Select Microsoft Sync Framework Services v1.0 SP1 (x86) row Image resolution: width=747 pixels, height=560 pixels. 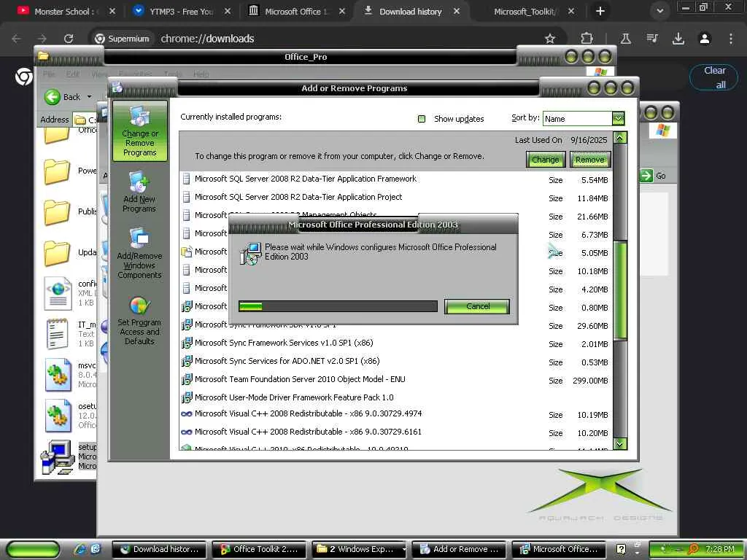(x=395, y=343)
